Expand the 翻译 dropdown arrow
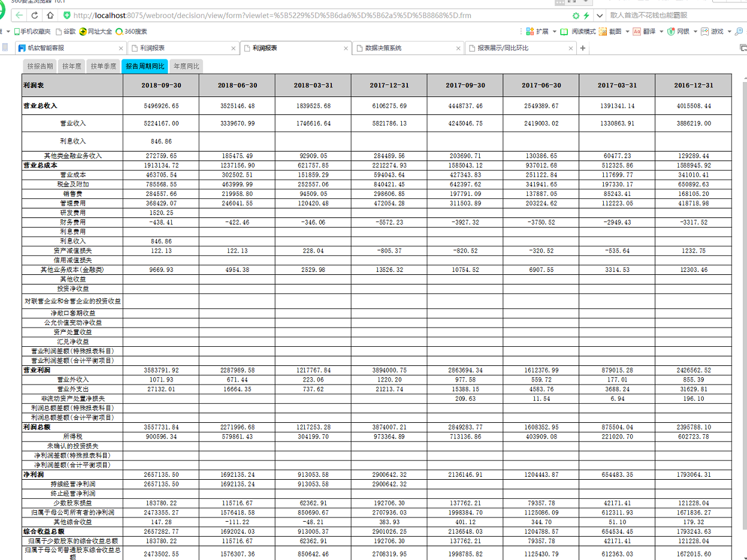 pos(661,31)
